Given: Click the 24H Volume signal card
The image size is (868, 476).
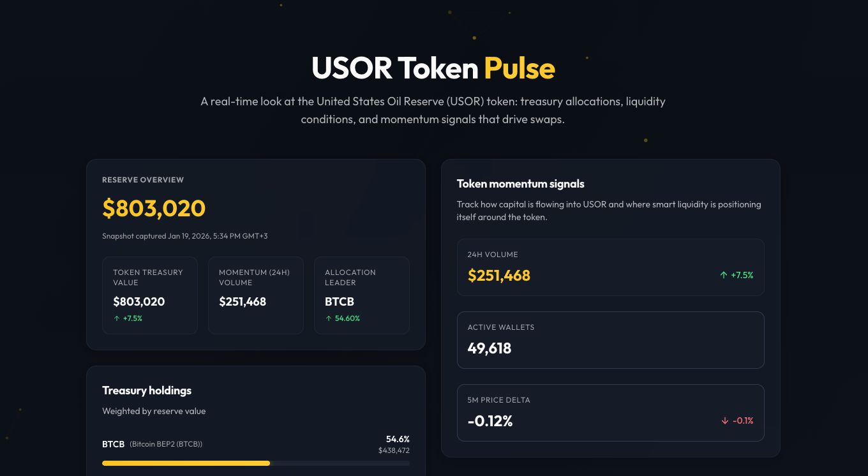Looking at the screenshot, I should point(611,267).
